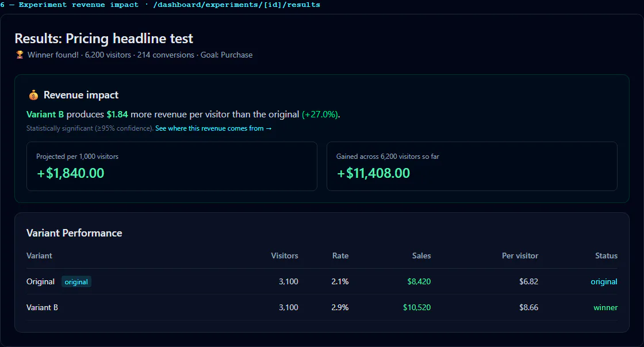Click the green Variant B text in summary
The width and height of the screenshot is (644, 347).
point(45,115)
